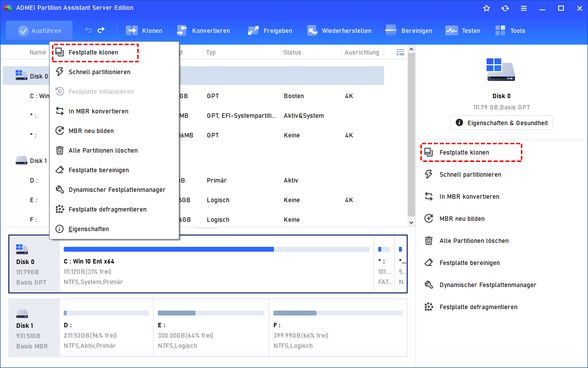The height and width of the screenshot is (368, 588).
Task: Open the hamburger menu in title bar
Action: click(x=524, y=8)
